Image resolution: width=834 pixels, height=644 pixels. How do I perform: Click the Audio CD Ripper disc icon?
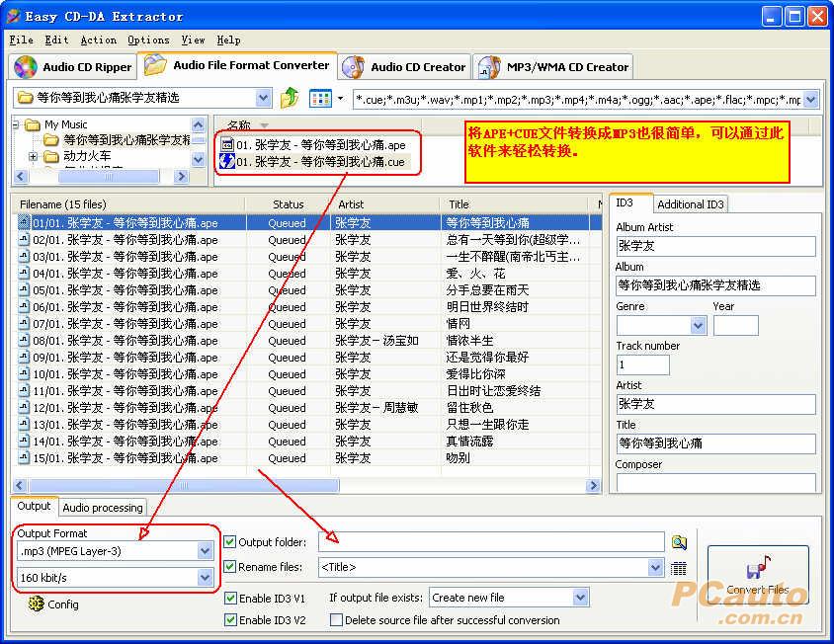pyautogui.click(x=26, y=67)
